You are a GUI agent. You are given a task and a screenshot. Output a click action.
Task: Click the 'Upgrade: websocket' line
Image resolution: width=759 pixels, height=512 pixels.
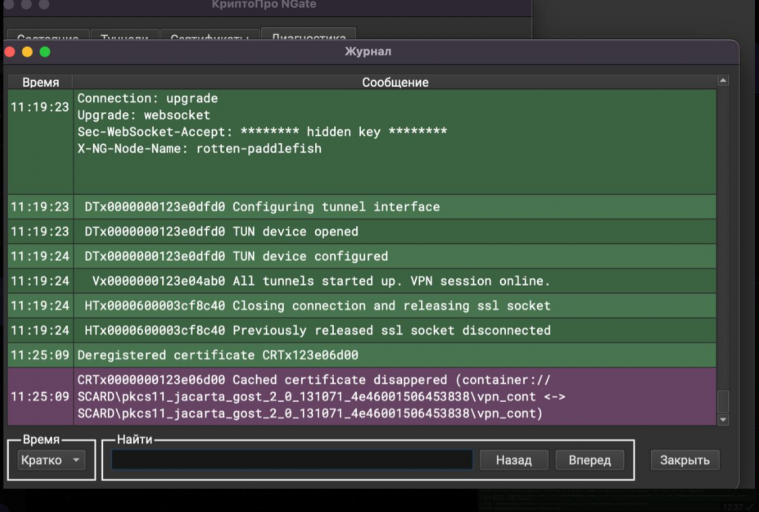coord(144,115)
